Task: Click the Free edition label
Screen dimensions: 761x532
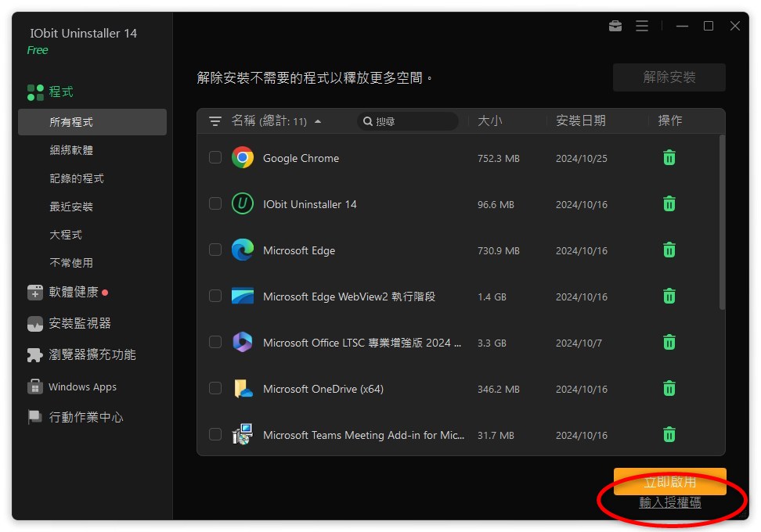Action: click(38, 50)
